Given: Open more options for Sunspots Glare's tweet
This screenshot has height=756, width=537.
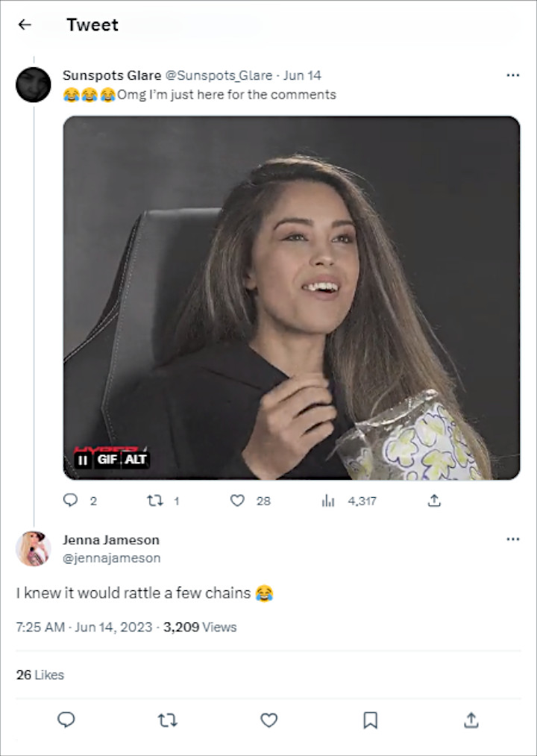Looking at the screenshot, I should point(513,75).
